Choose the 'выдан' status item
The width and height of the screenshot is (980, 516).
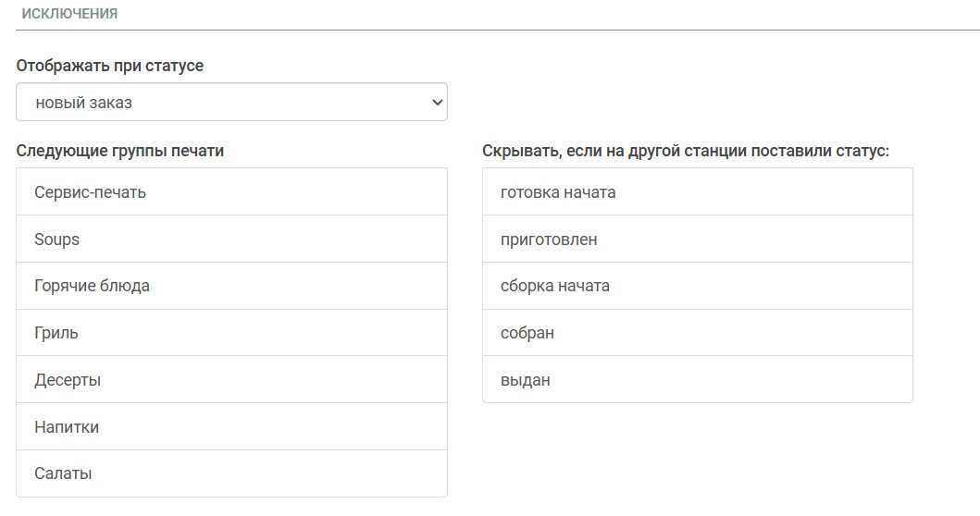click(697, 380)
